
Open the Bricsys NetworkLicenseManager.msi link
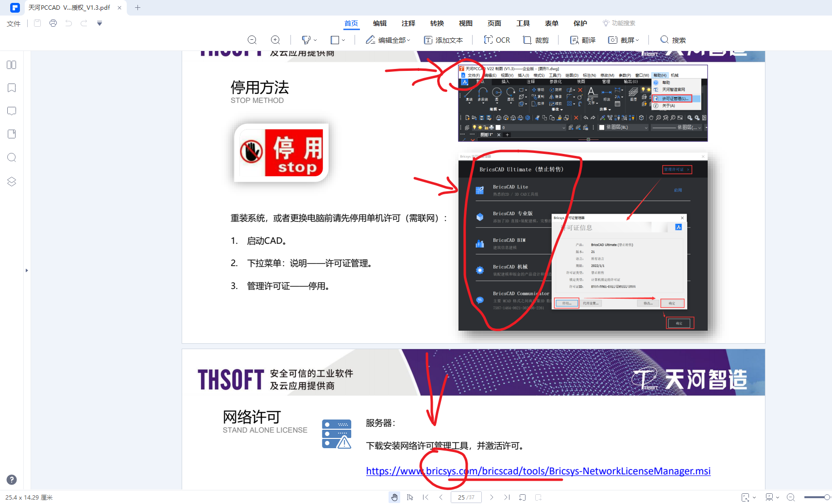[538, 471]
